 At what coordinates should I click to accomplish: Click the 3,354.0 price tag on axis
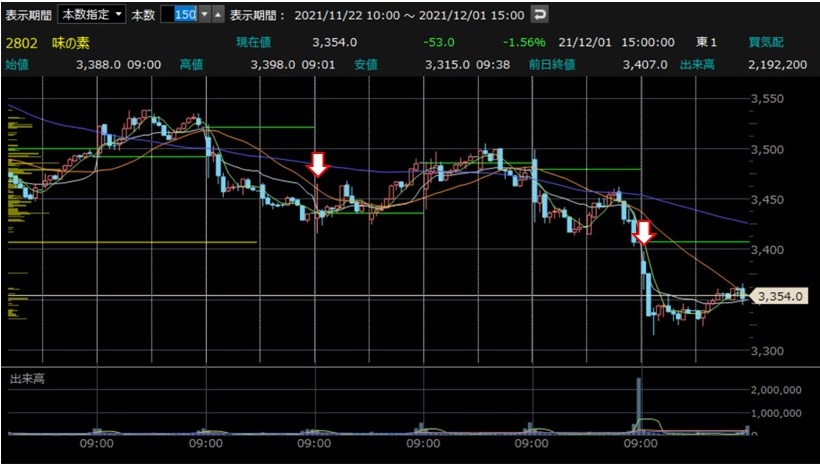tap(779, 296)
